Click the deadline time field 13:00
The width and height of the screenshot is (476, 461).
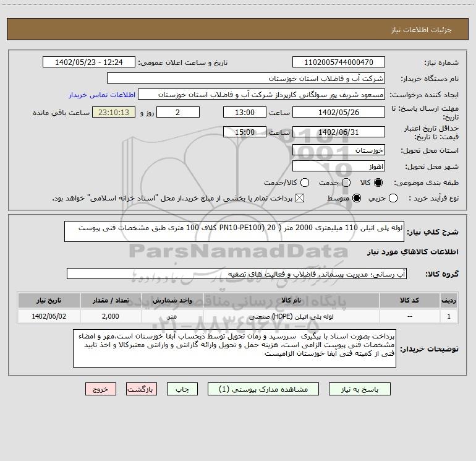pyautogui.click(x=245, y=112)
